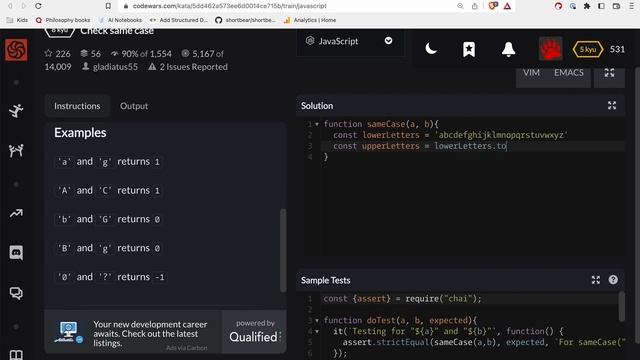640x360 pixels.
Task: Open the Brave rewards triangle icon
Action: (507, 6)
